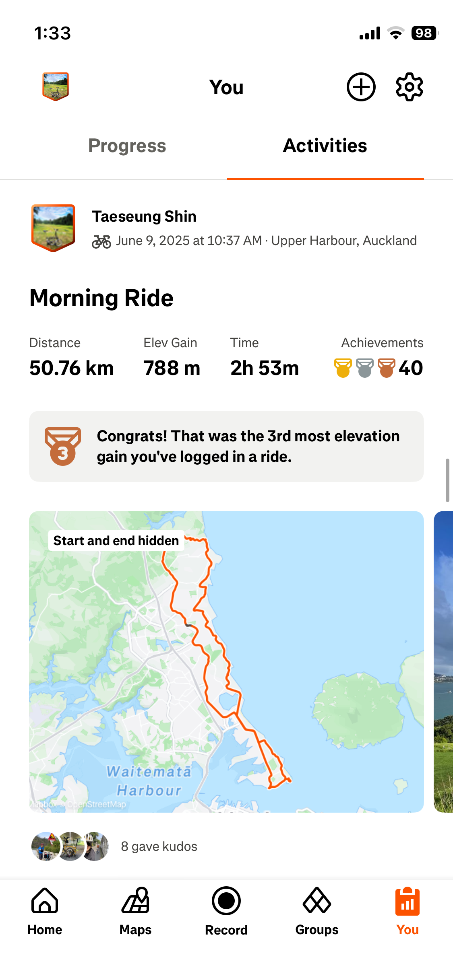Open settings gear icon
Screen dimensions: 453x980
click(409, 87)
